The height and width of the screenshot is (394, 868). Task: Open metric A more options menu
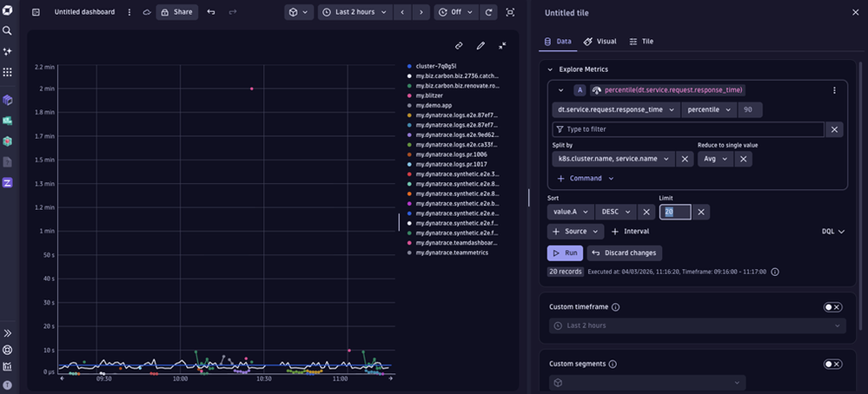(x=834, y=90)
